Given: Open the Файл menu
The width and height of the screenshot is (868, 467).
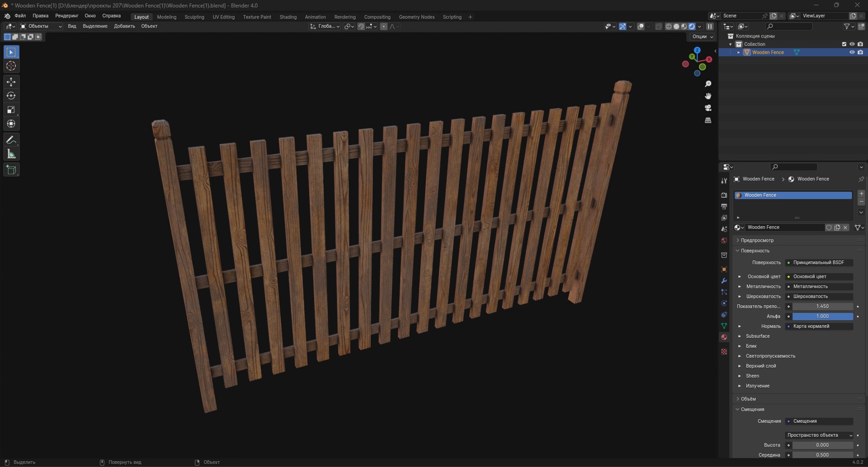Looking at the screenshot, I should [x=20, y=16].
